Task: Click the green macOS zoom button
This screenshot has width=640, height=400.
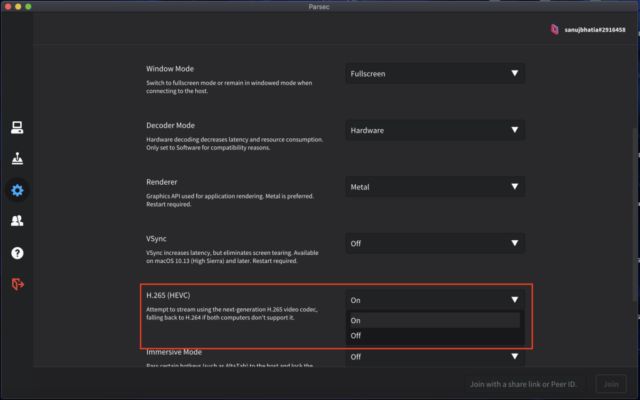Action: coord(28,7)
